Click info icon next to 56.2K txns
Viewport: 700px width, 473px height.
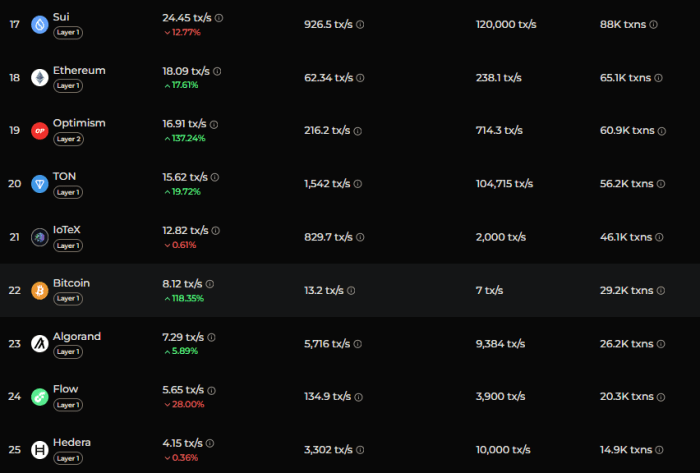[661, 184]
